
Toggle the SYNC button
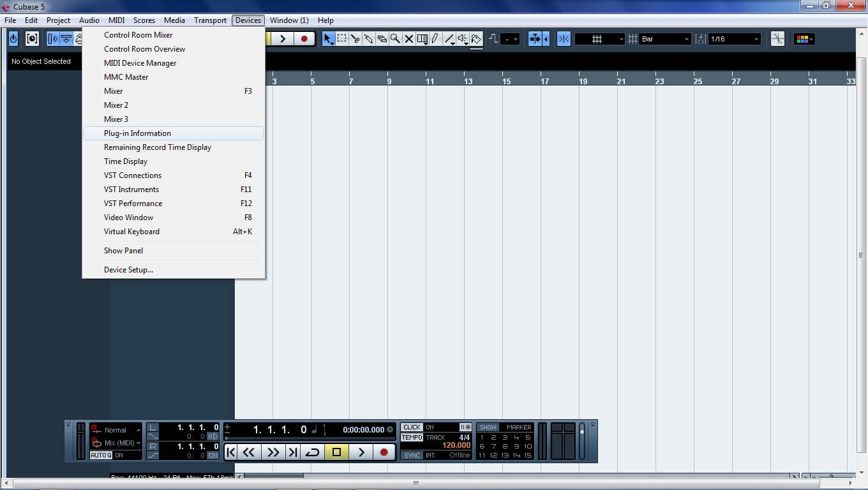pyautogui.click(x=412, y=456)
